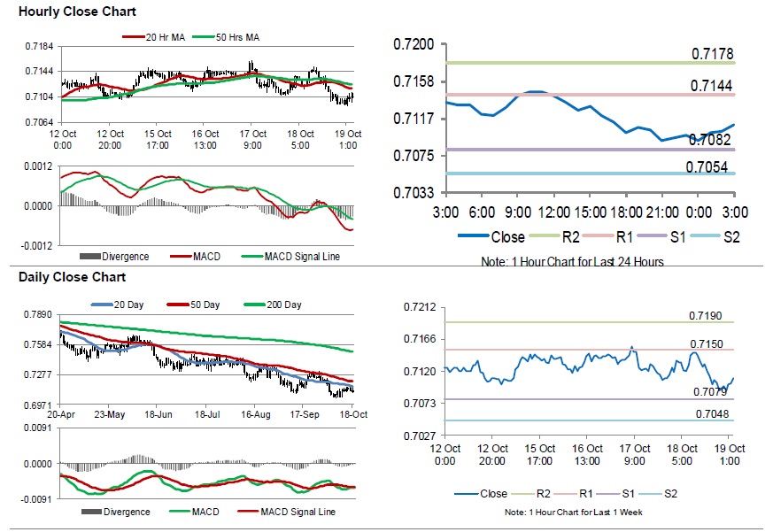Click the Close legend in 1-week chart

tap(481, 494)
